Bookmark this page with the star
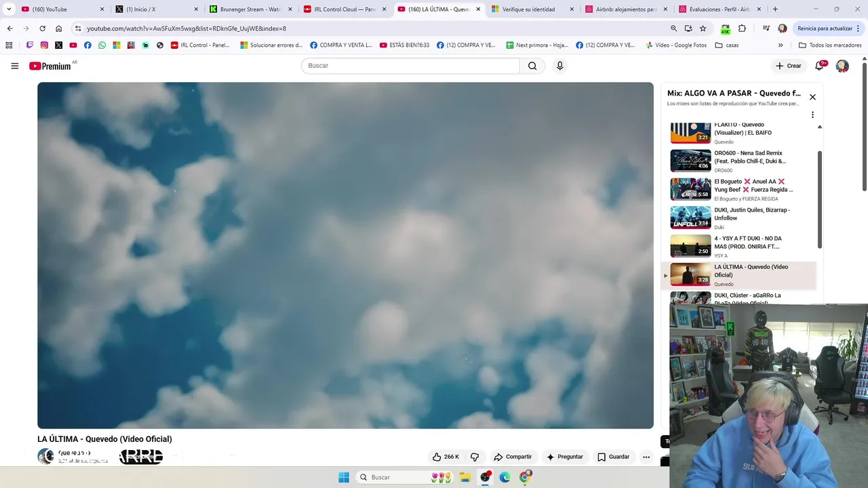This screenshot has width=868, height=488. (x=703, y=28)
